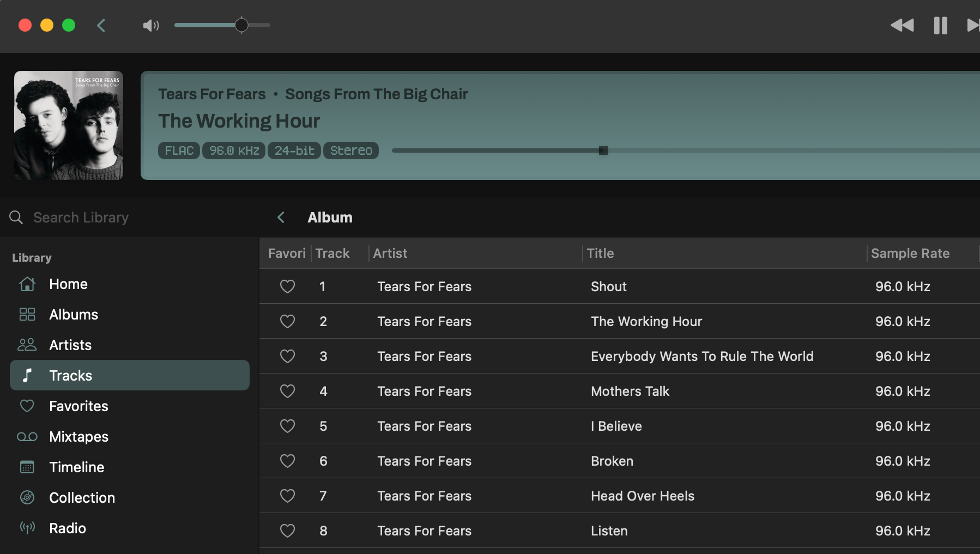
Task: Click the Mixtapes tape icon
Action: pyautogui.click(x=27, y=437)
